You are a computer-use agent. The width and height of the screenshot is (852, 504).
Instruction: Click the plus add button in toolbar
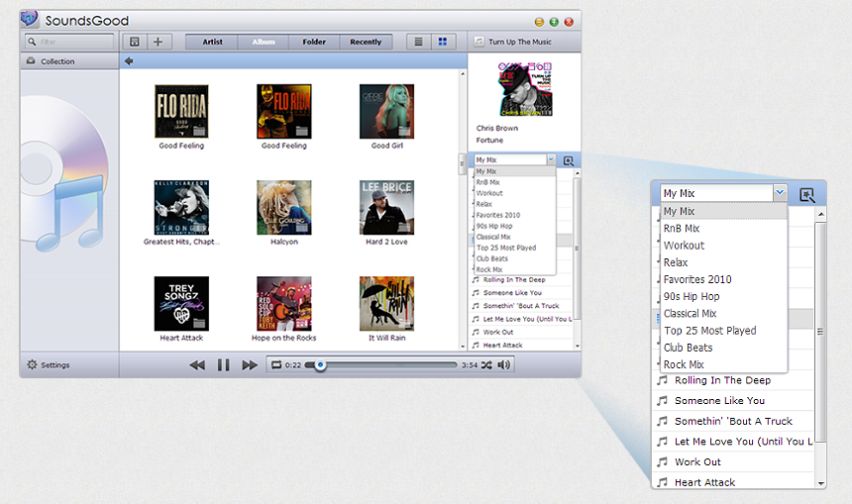pos(158,42)
